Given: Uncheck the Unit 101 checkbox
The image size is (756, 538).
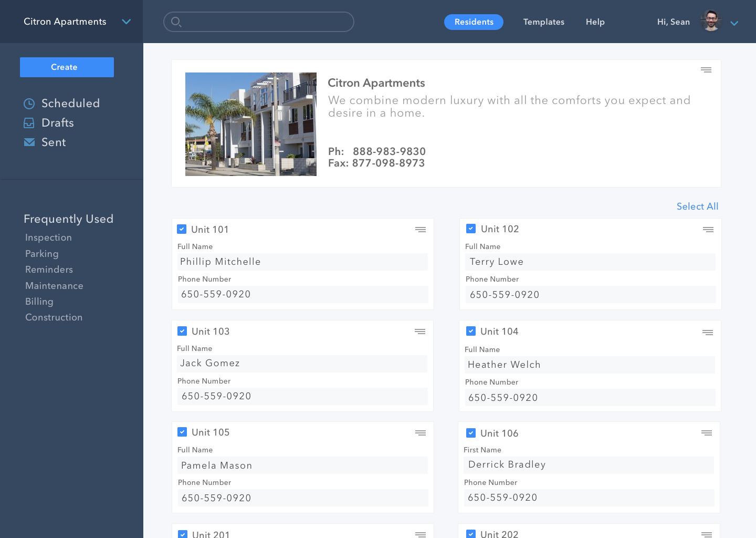Looking at the screenshot, I should [182, 229].
